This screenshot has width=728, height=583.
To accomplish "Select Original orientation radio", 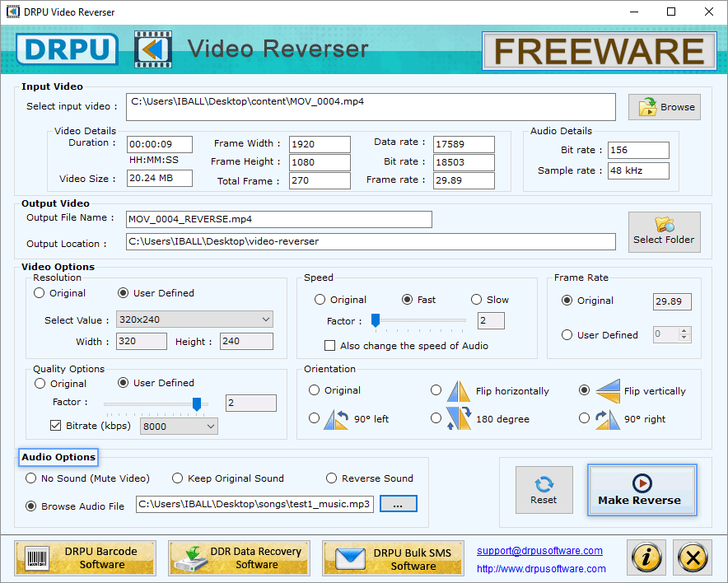I will [315, 390].
